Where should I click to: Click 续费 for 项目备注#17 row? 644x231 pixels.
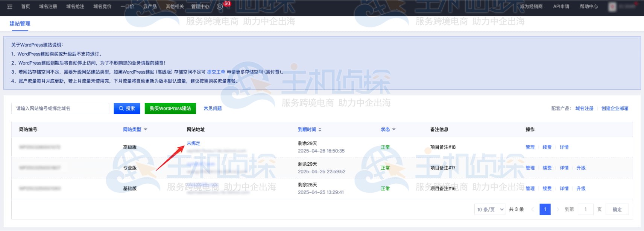point(547,168)
